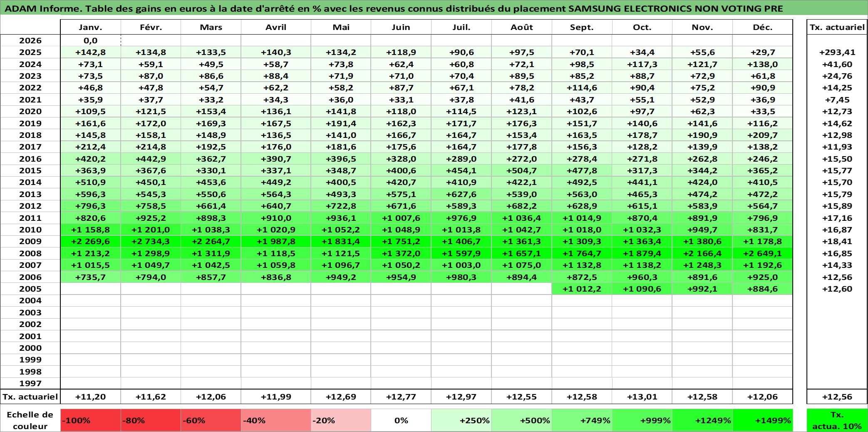Select the +293,41 actuarial rate cell
868x432 pixels.
click(837, 52)
